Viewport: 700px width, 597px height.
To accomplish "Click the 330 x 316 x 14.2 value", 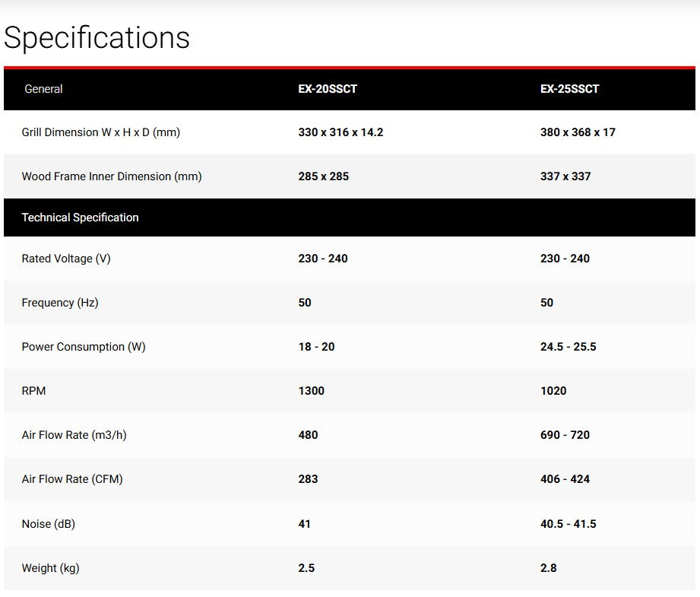I will point(340,132).
